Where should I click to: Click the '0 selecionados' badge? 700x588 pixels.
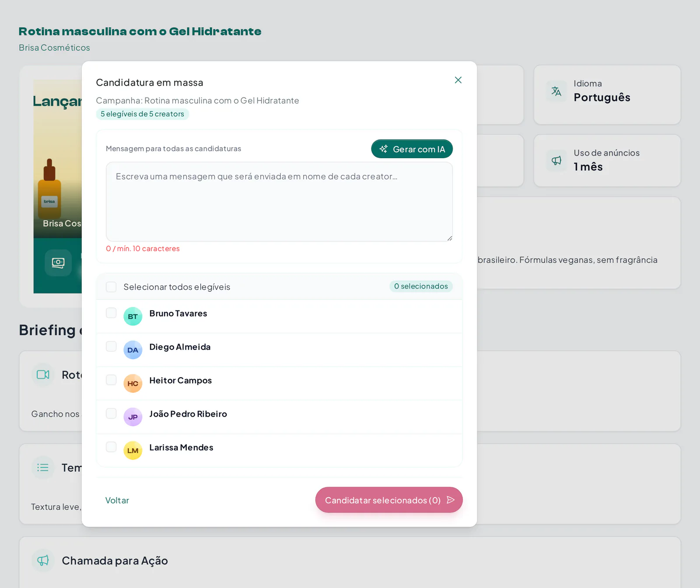pos(421,286)
